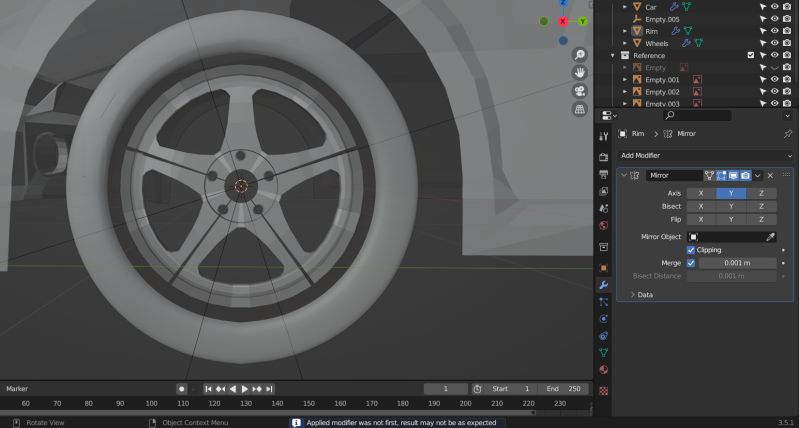Open the Modifiers wrench tab
This screenshot has height=428, width=799.
tap(603, 285)
